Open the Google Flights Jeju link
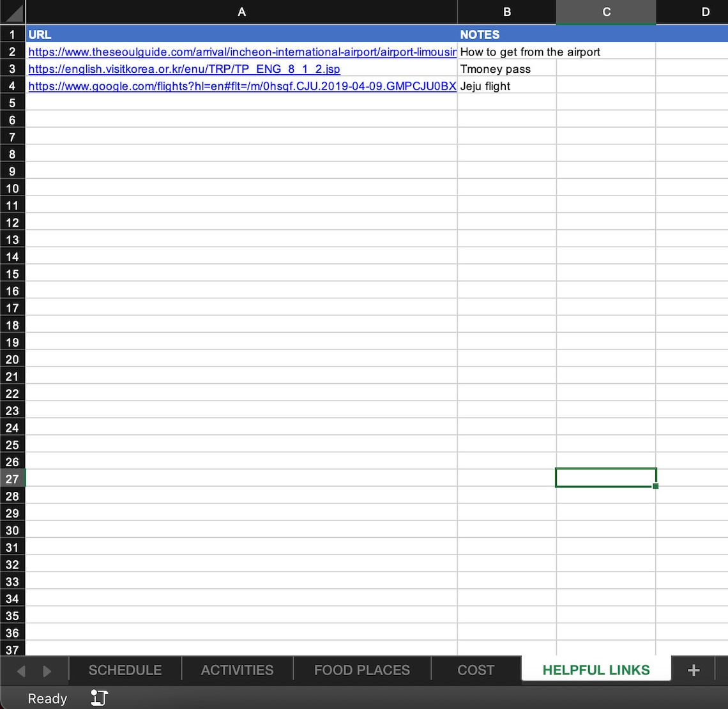 [x=241, y=86]
